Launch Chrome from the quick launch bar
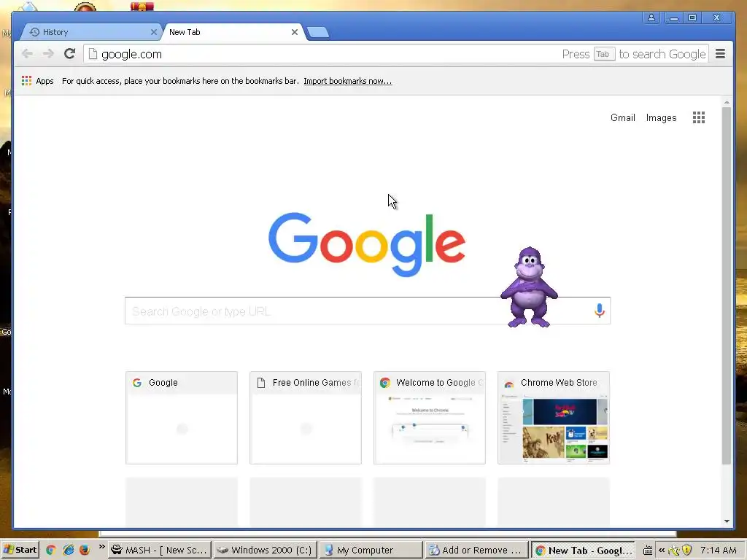 click(50, 550)
